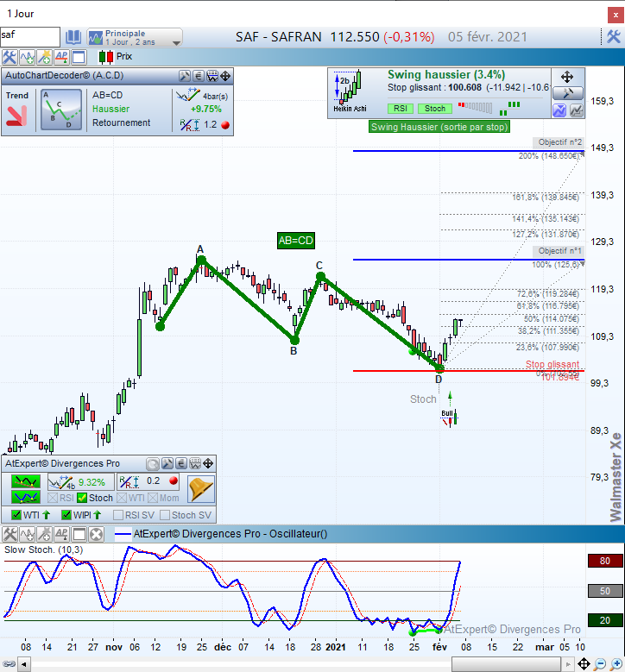Toggle the crossed WTI checkbox next to Mom
The width and height of the screenshot is (625, 672).
pos(122,498)
